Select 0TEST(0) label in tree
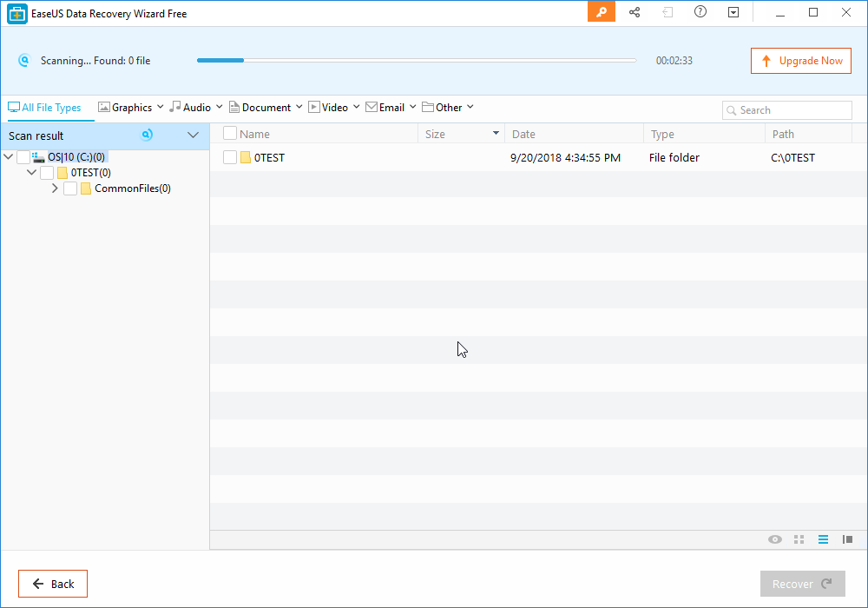Viewport: 868px width, 608px height. coord(91,173)
